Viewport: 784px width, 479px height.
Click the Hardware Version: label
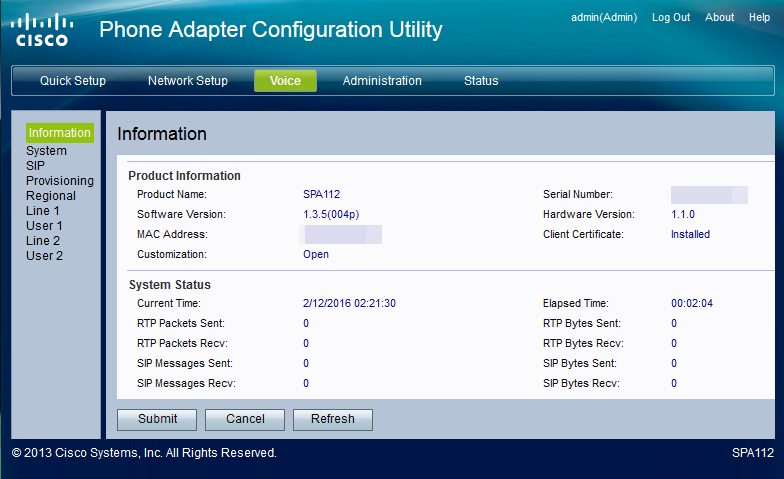(588, 214)
